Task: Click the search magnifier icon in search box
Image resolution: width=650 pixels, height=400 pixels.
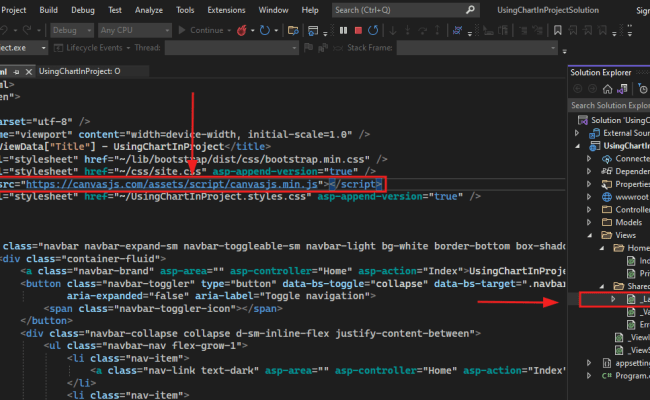Action: [x=470, y=10]
